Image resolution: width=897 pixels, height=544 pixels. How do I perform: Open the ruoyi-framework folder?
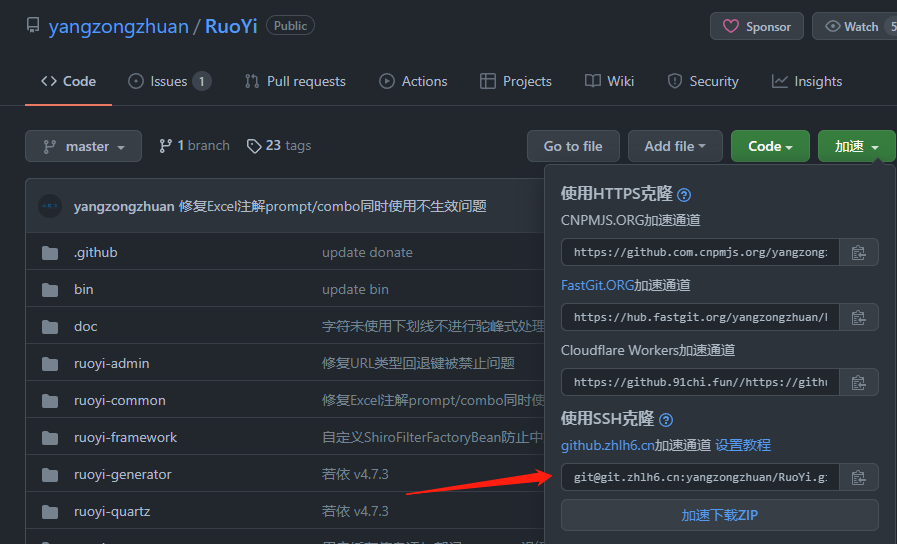(x=125, y=438)
